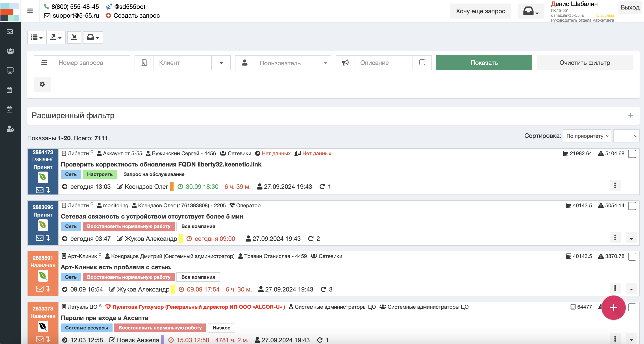Click the envelope icon in left sidebar
This screenshot has width=644, height=344.
click(x=10, y=32)
